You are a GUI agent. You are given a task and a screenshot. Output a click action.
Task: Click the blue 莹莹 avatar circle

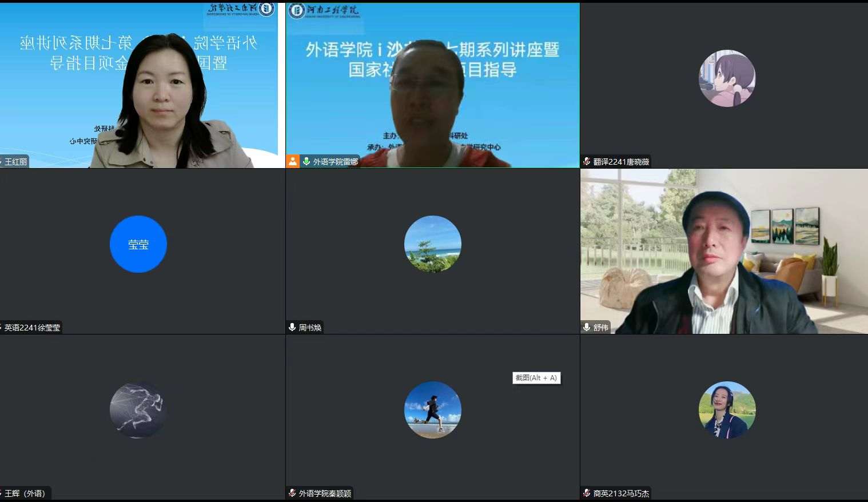coord(138,244)
